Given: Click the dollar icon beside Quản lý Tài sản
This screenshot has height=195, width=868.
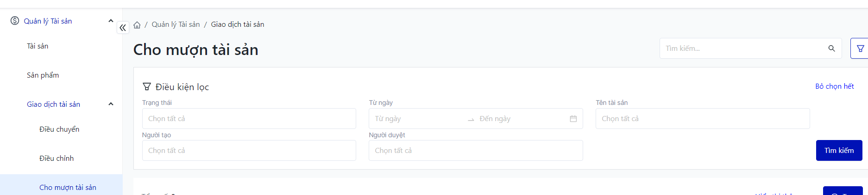Looking at the screenshot, I should [x=15, y=21].
